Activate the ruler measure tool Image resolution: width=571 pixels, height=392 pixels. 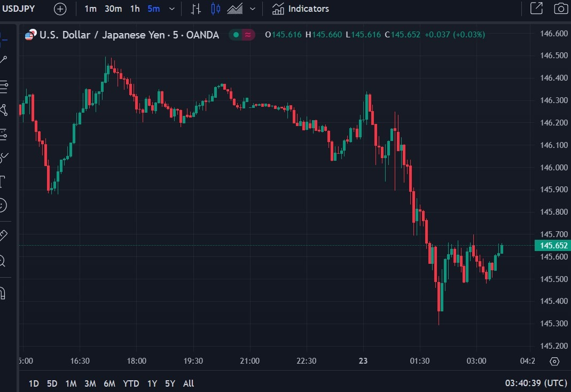pyautogui.click(x=3, y=235)
